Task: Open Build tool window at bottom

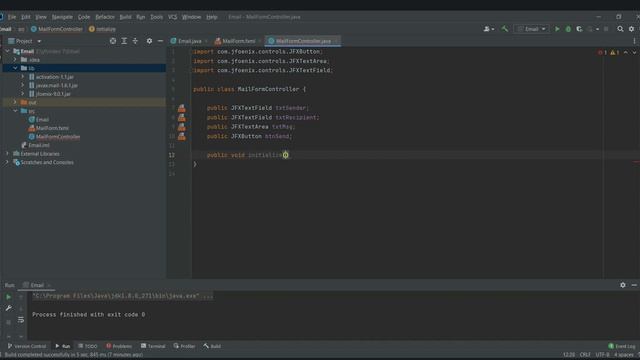Action: tap(212, 346)
